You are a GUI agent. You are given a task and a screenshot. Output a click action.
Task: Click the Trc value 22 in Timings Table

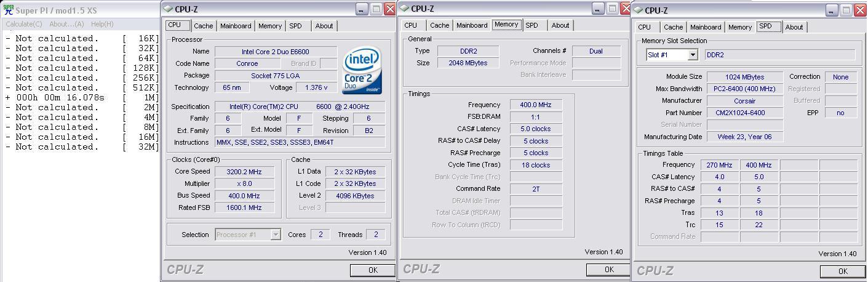(759, 225)
